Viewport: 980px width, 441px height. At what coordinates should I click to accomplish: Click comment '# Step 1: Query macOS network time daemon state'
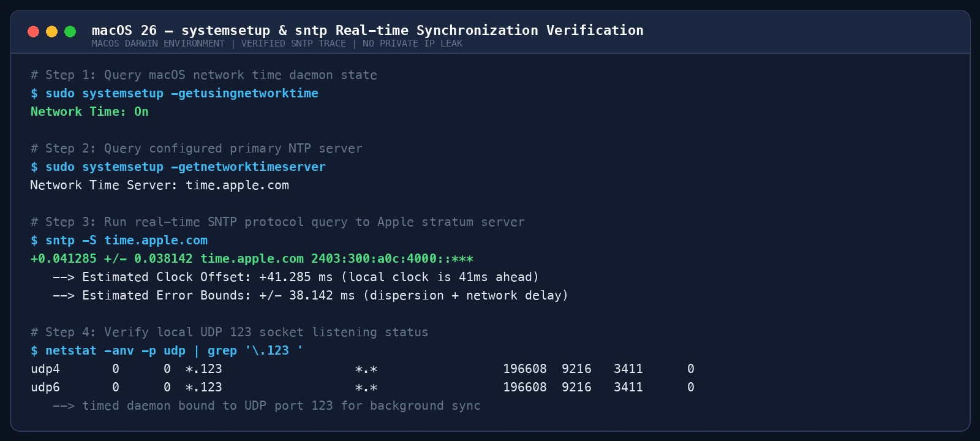204,75
